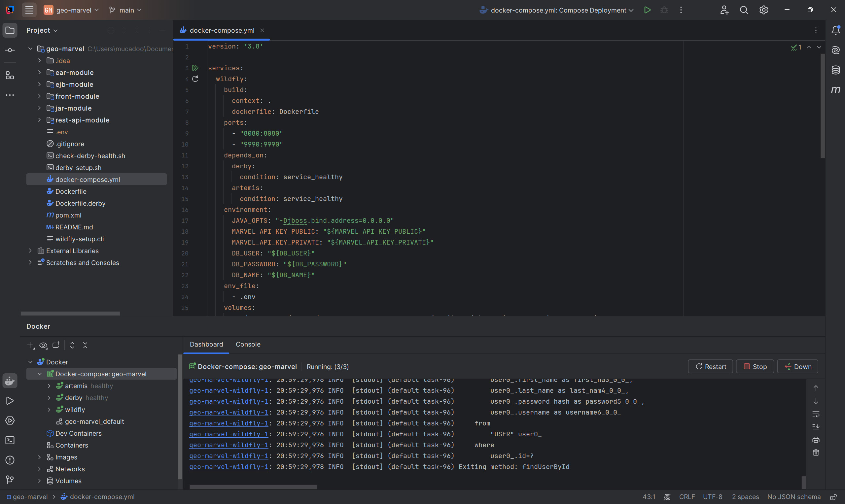Clear the Docker log output
Viewport: 845px width, 504px height.
pyautogui.click(x=816, y=453)
